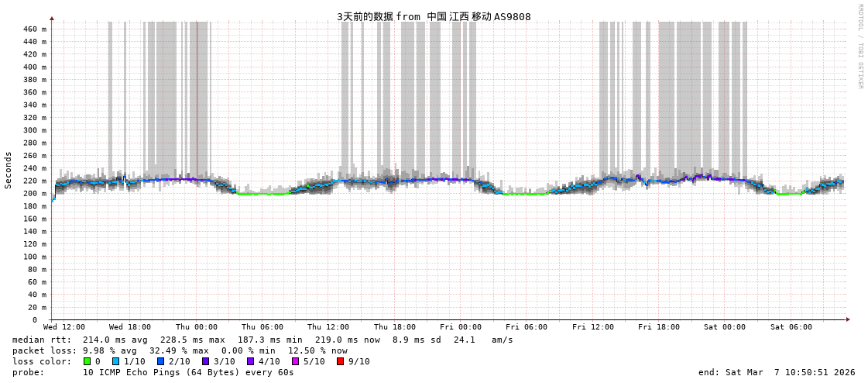The width and height of the screenshot is (868, 383).
Task: Click the red 9/10 loss swatch
Action: coord(341,361)
